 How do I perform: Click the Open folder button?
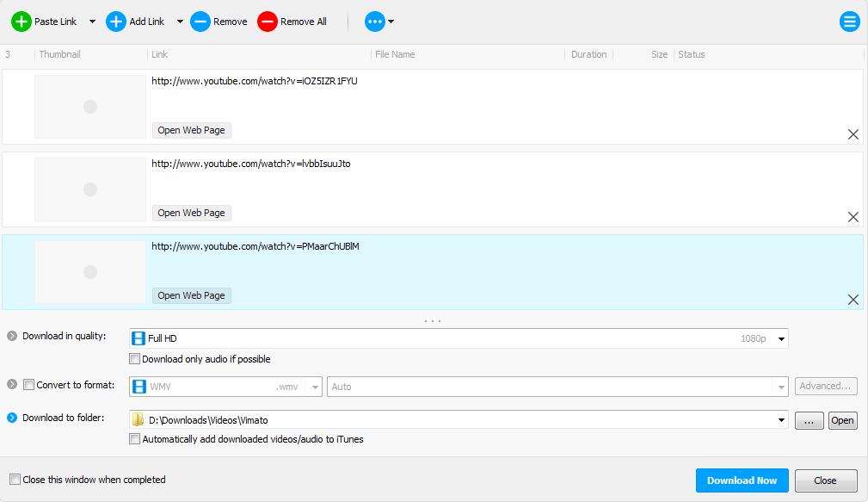tap(842, 420)
